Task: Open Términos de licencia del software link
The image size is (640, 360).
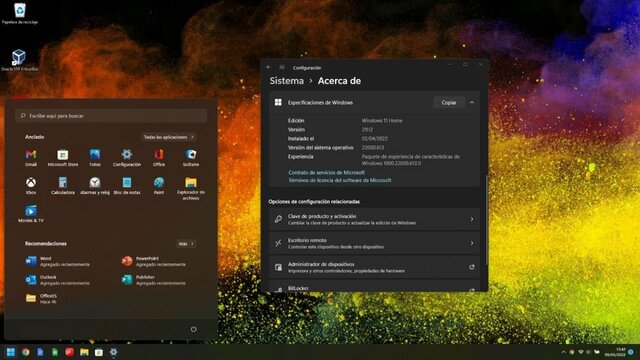Action: [340, 180]
